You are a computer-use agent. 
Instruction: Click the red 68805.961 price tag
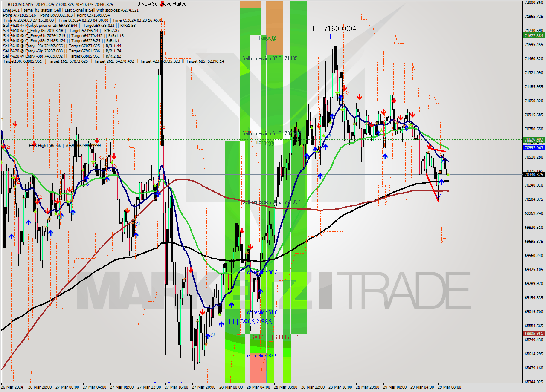coord(533,333)
